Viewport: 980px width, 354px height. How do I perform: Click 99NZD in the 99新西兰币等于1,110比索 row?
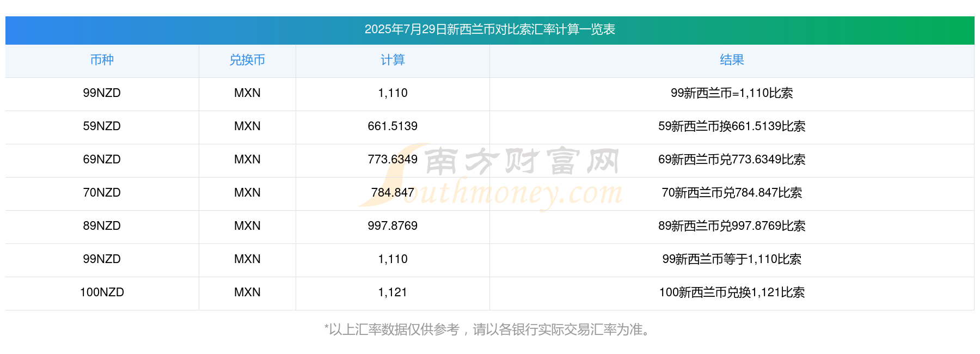pos(102,259)
